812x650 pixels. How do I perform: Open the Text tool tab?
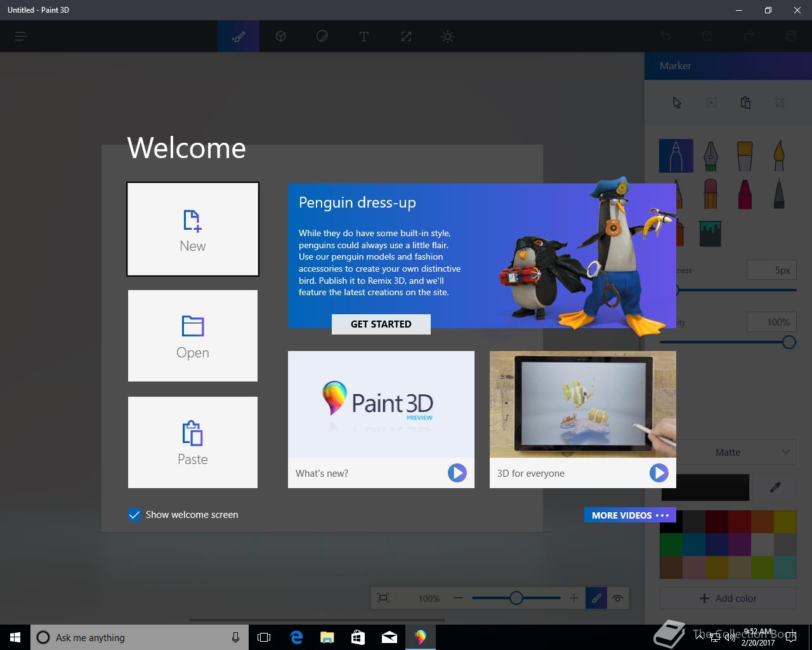tap(364, 36)
